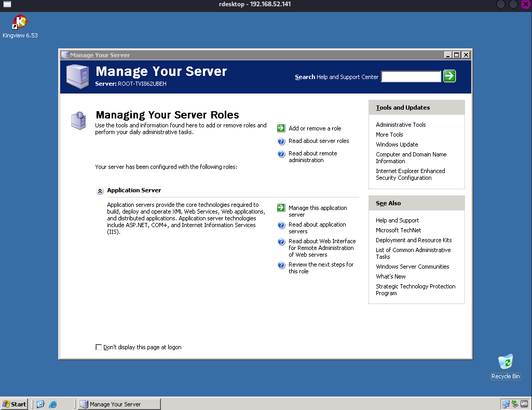Click help icon beside Read about application servers

tap(281, 225)
